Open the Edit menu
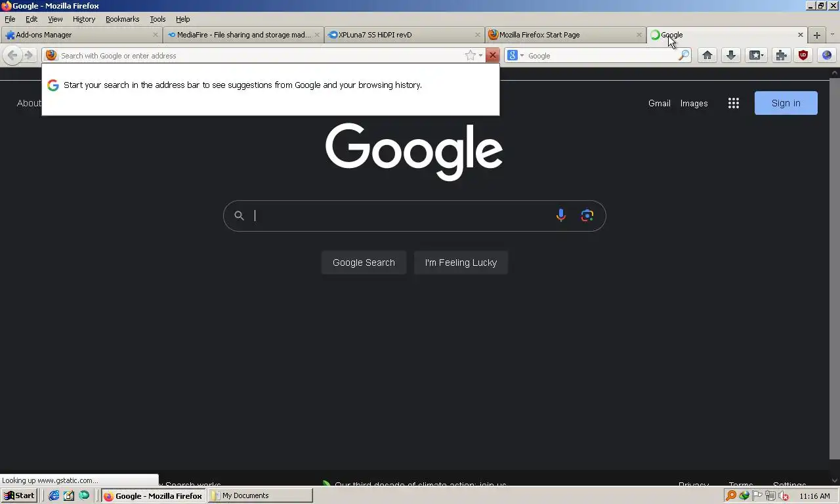Viewport: 840px width, 504px height. click(31, 19)
